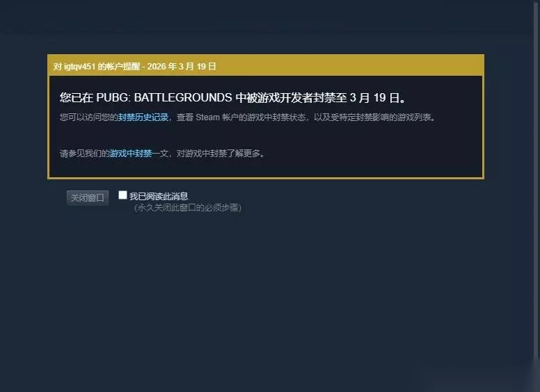Click the 关闭窗口 button

pos(88,197)
